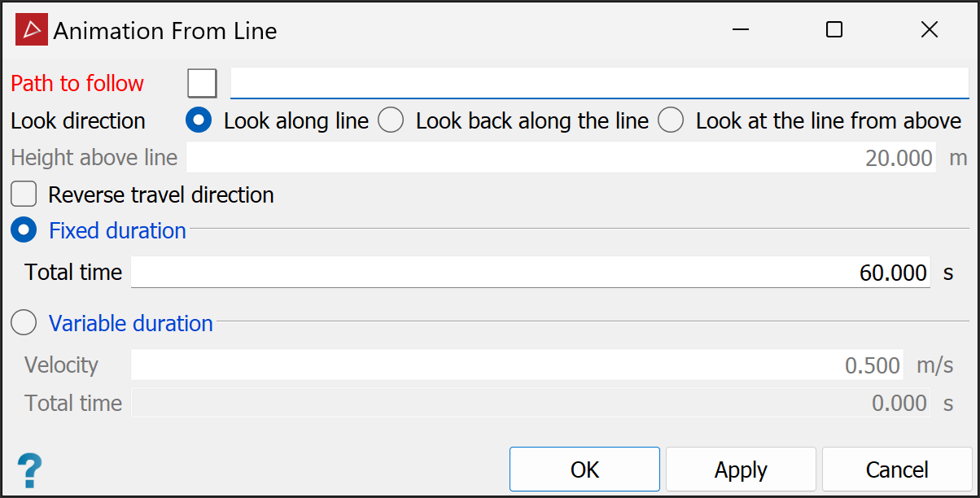This screenshot has height=498, width=980.
Task: Switch to Variable duration mode
Action: (x=24, y=324)
